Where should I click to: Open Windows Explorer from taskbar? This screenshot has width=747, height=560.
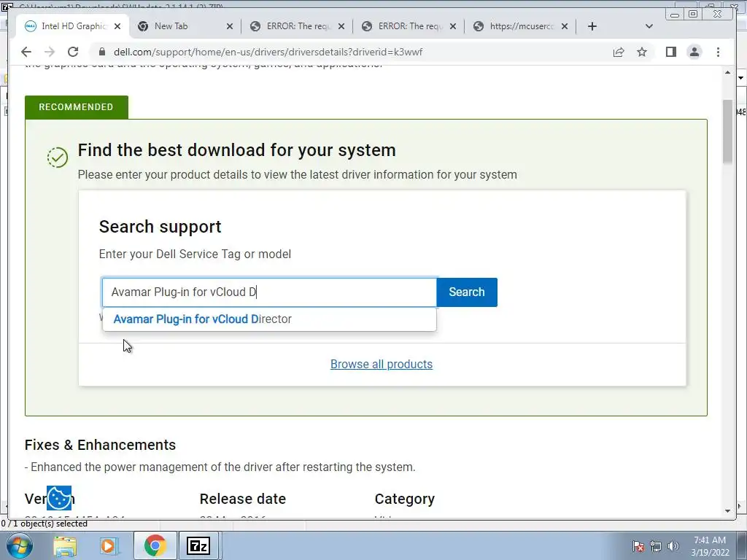tap(65, 545)
